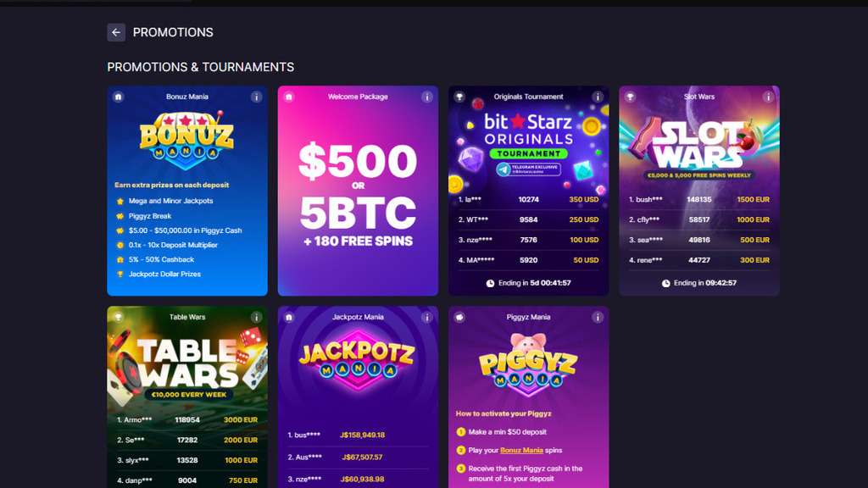Open info icon on Welcome Package card
868x488 pixels.
coord(427,97)
